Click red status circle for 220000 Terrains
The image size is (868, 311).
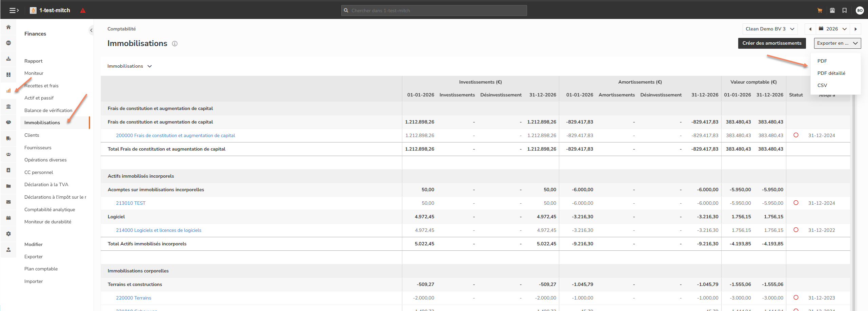(796, 297)
